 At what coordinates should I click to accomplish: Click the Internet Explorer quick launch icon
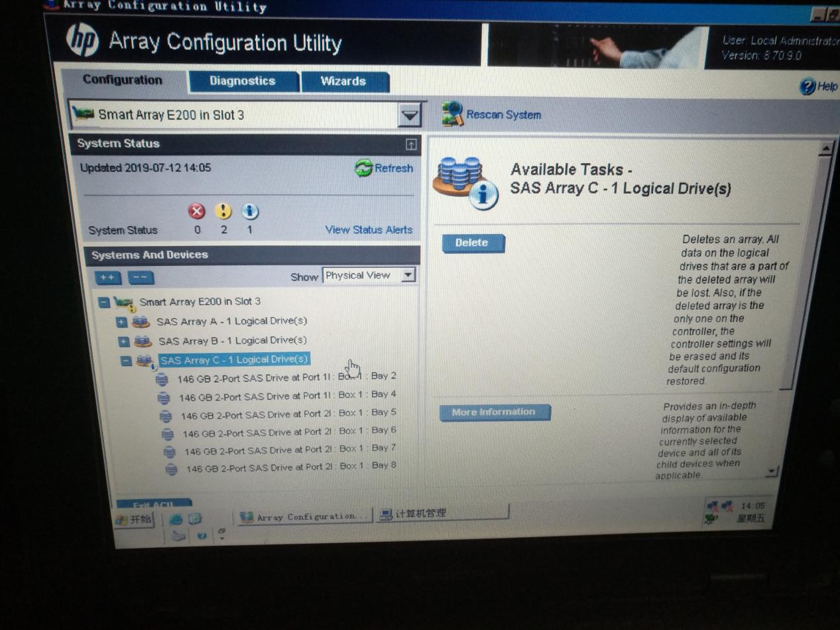pos(176,519)
